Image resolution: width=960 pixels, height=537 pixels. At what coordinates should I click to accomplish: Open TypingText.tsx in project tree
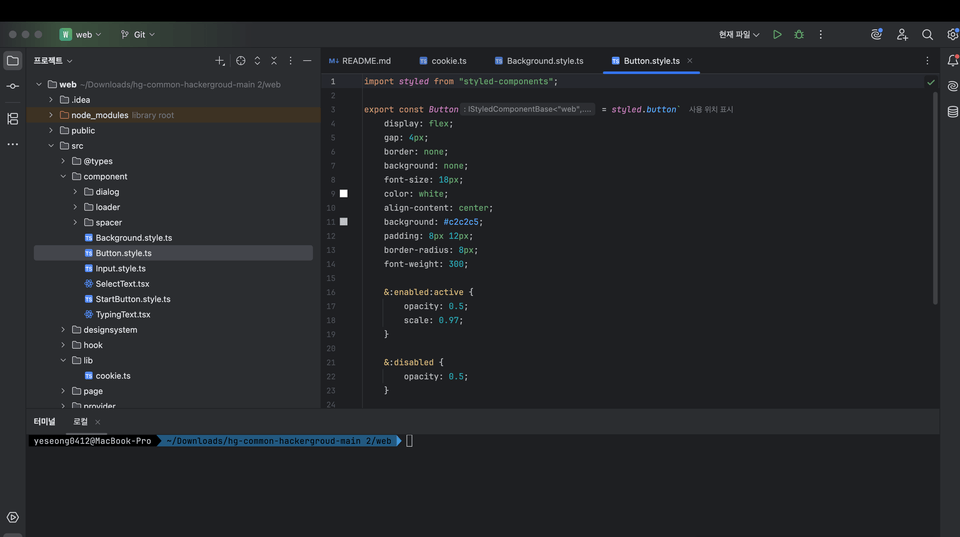[x=122, y=314]
